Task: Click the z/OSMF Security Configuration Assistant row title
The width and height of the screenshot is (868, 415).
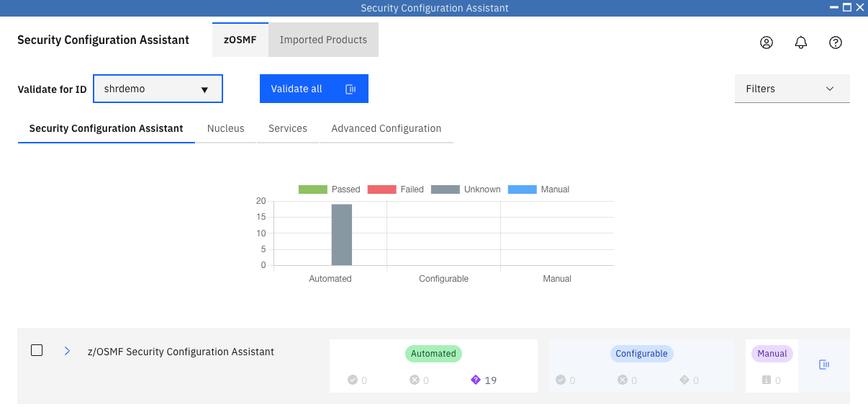Action: [181, 352]
